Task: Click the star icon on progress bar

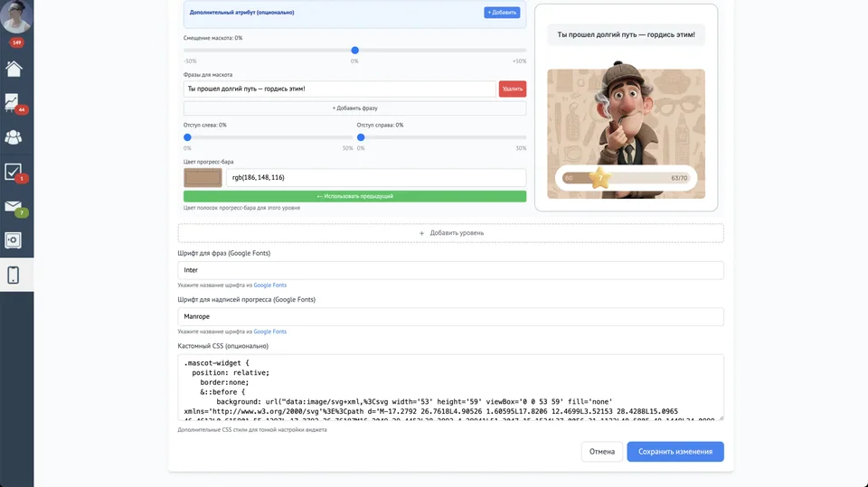Action: tap(600, 178)
